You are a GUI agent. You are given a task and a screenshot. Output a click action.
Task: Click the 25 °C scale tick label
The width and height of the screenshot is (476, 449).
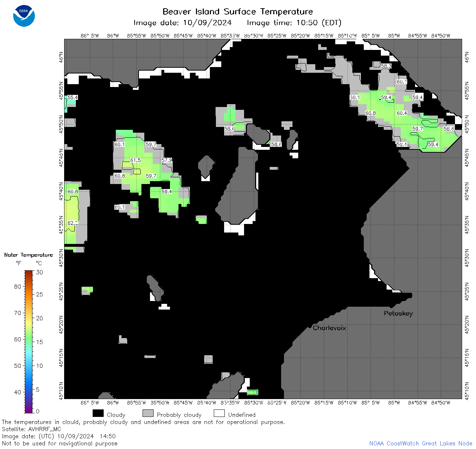[40, 294]
